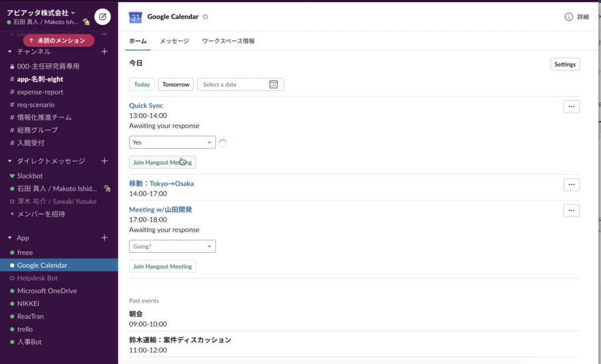The width and height of the screenshot is (601, 364).
Task: Open the Quick Sync event link
Action: click(146, 106)
